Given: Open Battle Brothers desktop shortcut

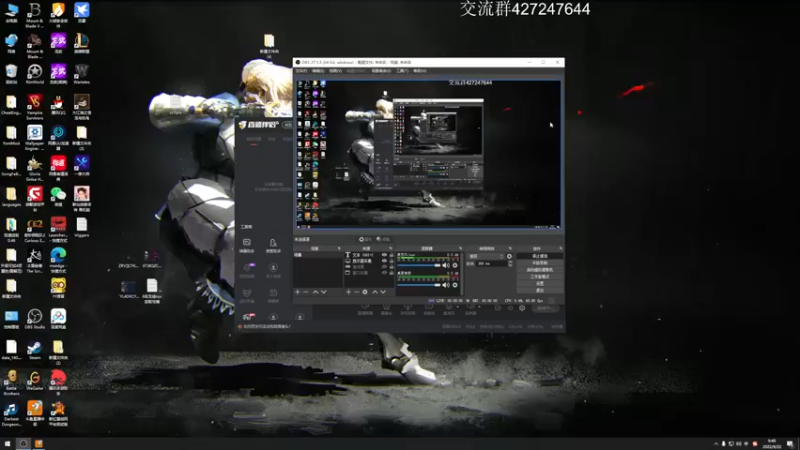Looking at the screenshot, I should click(x=11, y=383).
